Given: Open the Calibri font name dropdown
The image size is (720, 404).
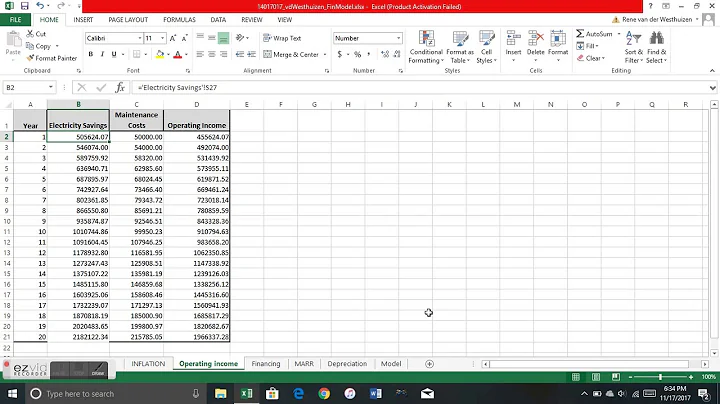Looking at the screenshot, I should [140, 38].
